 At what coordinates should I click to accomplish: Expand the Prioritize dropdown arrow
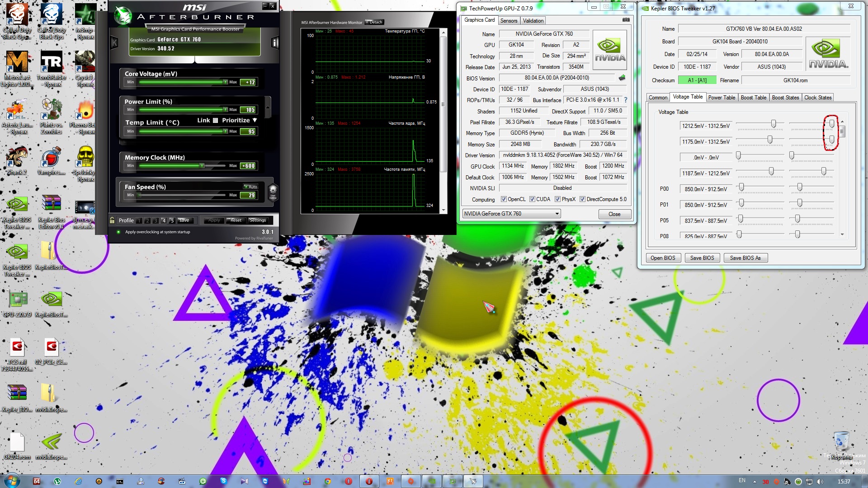click(x=255, y=120)
